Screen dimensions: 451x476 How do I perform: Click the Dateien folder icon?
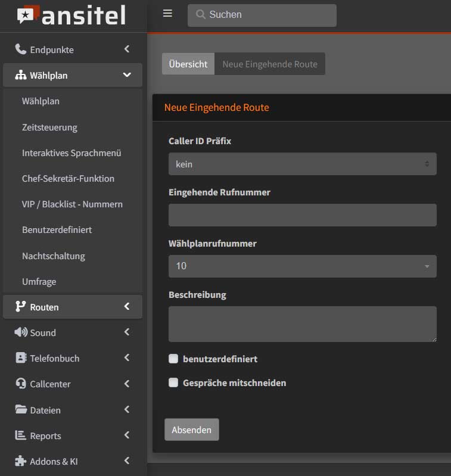point(21,409)
